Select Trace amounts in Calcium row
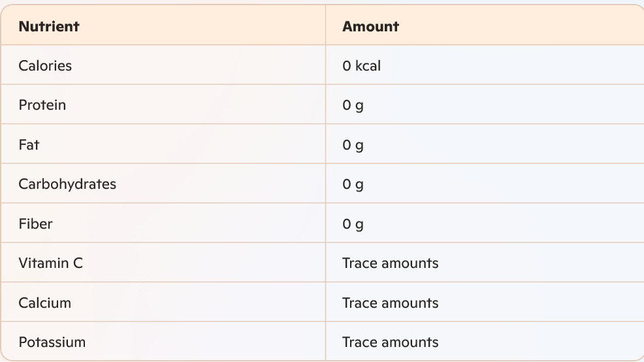The image size is (644, 362). point(390,303)
